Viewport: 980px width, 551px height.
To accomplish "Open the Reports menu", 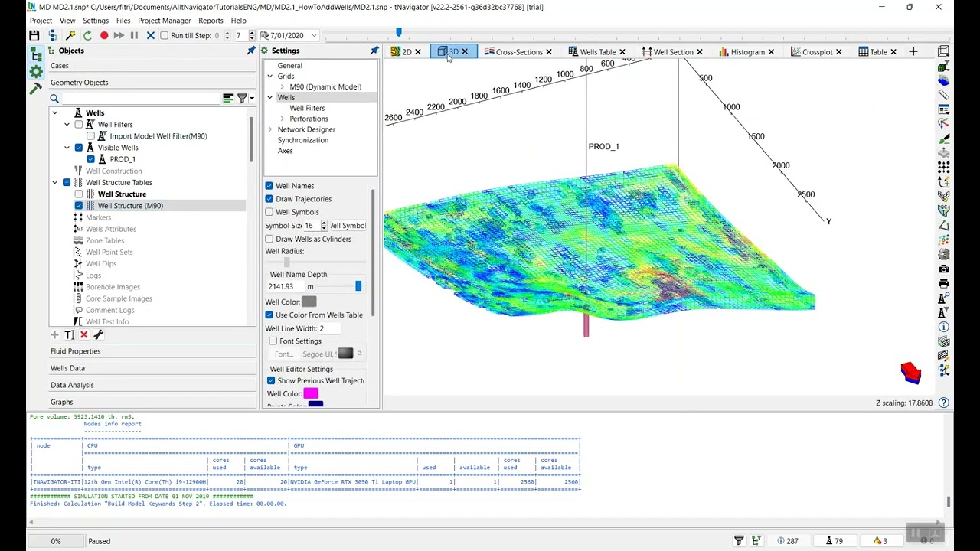I will point(211,21).
